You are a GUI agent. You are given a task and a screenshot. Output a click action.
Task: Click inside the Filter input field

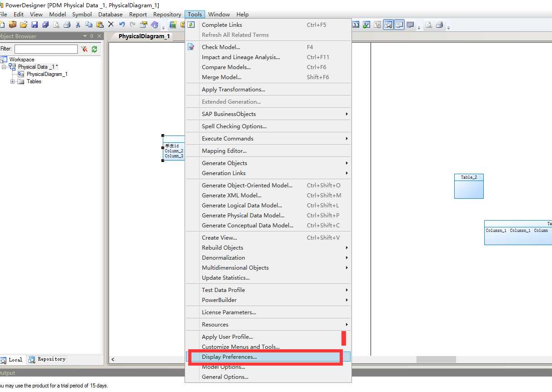pos(46,49)
